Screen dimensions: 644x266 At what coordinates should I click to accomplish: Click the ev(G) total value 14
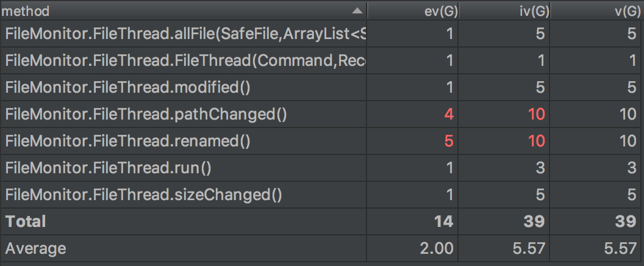coord(444,221)
